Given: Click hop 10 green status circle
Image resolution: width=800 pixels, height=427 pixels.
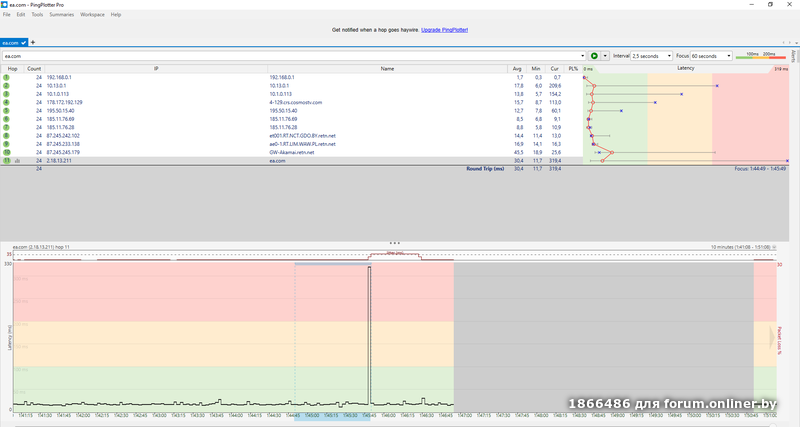Looking at the screenshot, I should (x=6, y=152).
